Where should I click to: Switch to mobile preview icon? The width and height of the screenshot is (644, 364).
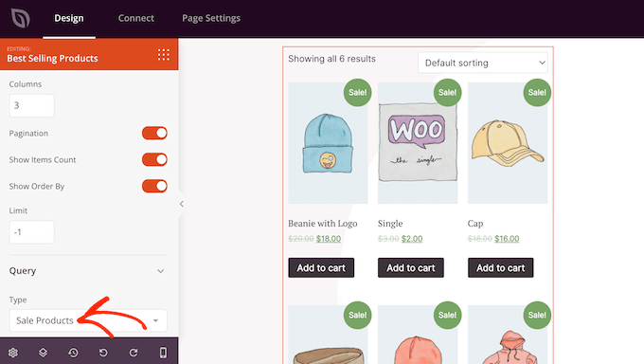[163, 353]
